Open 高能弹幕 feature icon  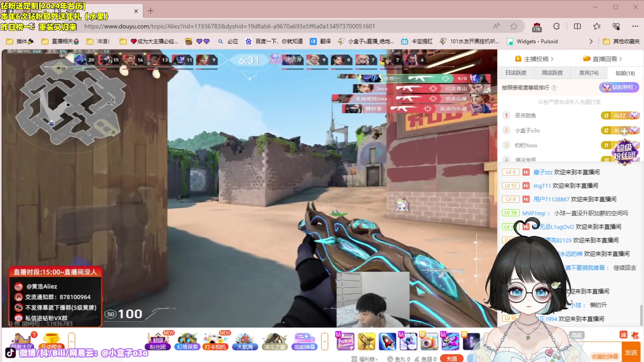pos(304,341)
